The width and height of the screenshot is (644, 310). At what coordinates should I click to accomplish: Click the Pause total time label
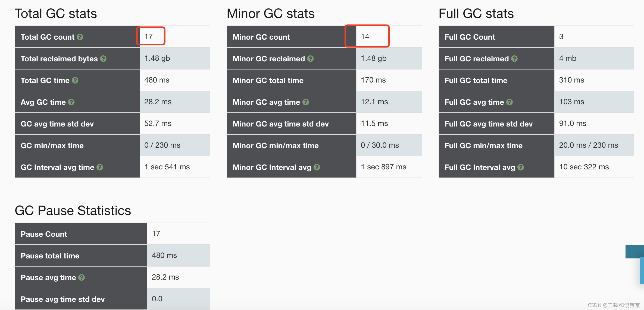[50, 256]
